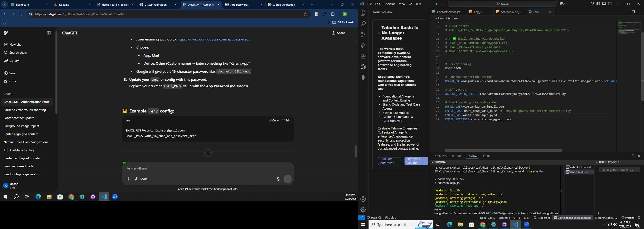Toggle VS Code Primary Side Bar

(x=598, y=4)
